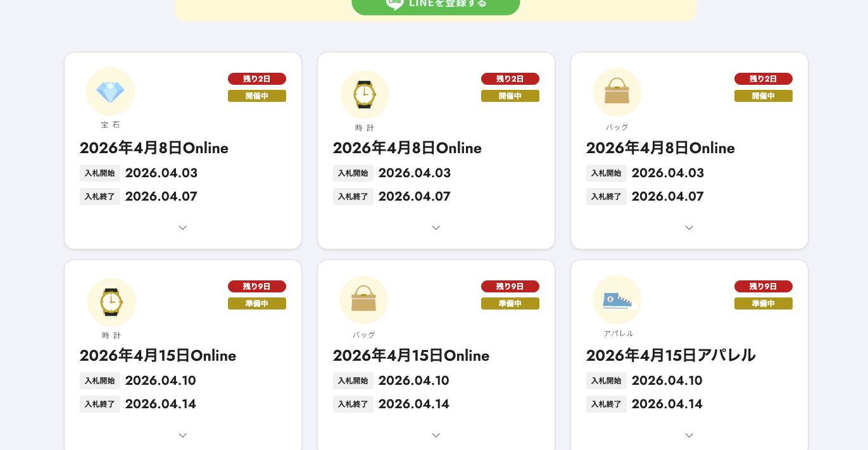The width and height of the screenshot is (868, 450).
Task: Click the LINE logo icon on green button
Action: 395,3
